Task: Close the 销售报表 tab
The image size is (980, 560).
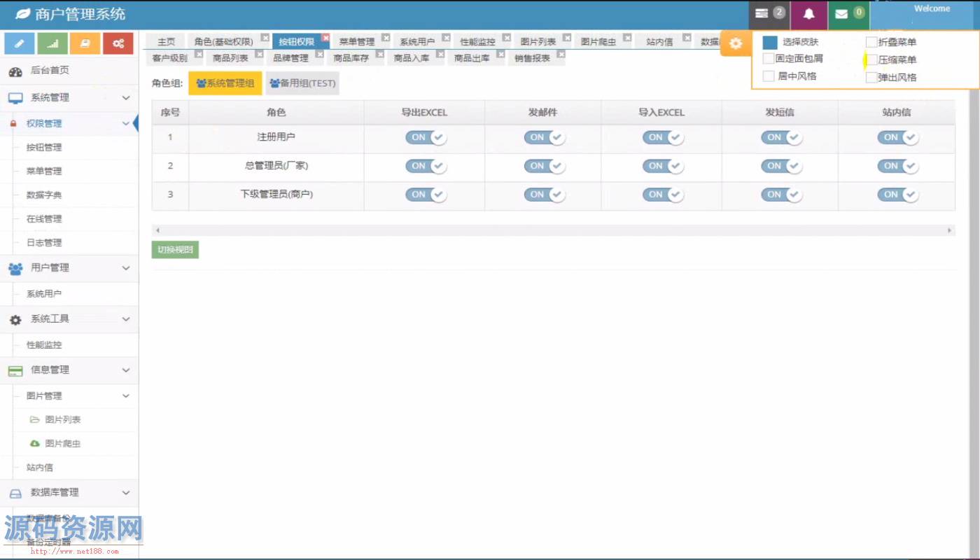Action: point(561,54)
